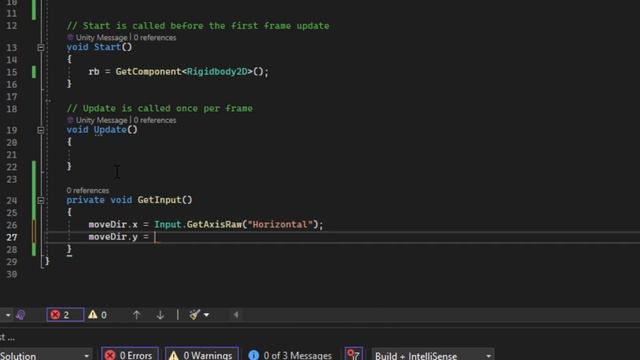This screenshot has width=640, height=360.
Task: Click the 'private' keyword on line 24
Action: pos(85,200)
